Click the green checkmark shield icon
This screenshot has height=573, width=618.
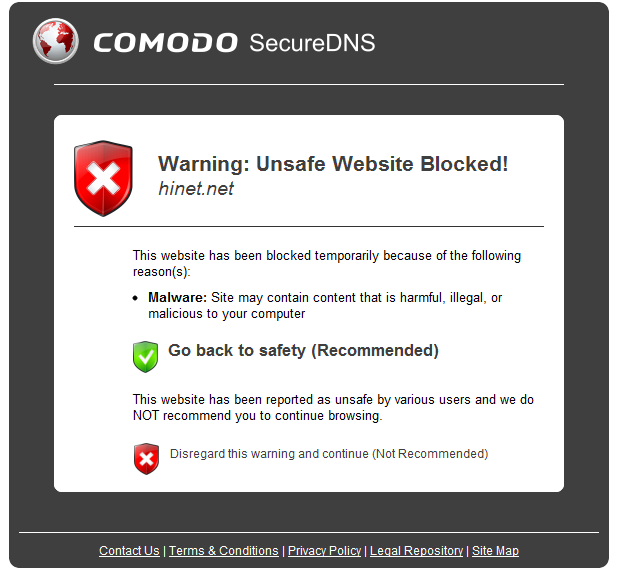click(x=145, y=357)
